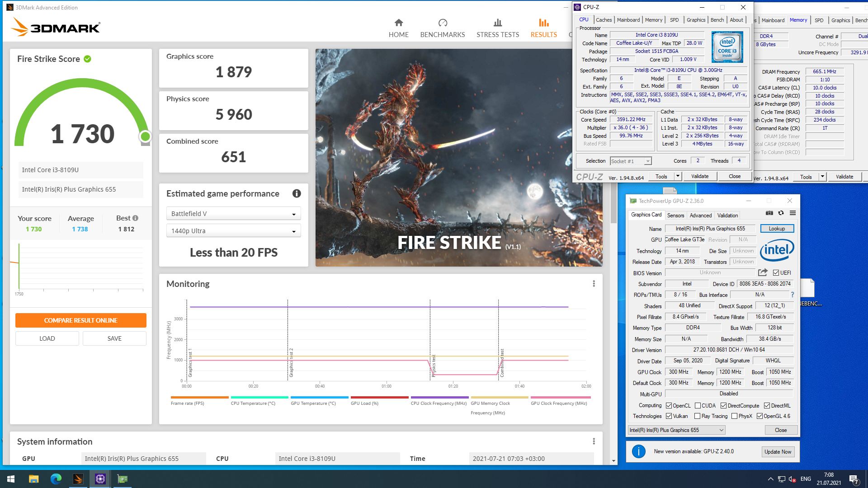Image resolution: width=868 pixels, height=488 pixels.
Task: Click SAVE button in 3DMark
Action: (114, 338)
